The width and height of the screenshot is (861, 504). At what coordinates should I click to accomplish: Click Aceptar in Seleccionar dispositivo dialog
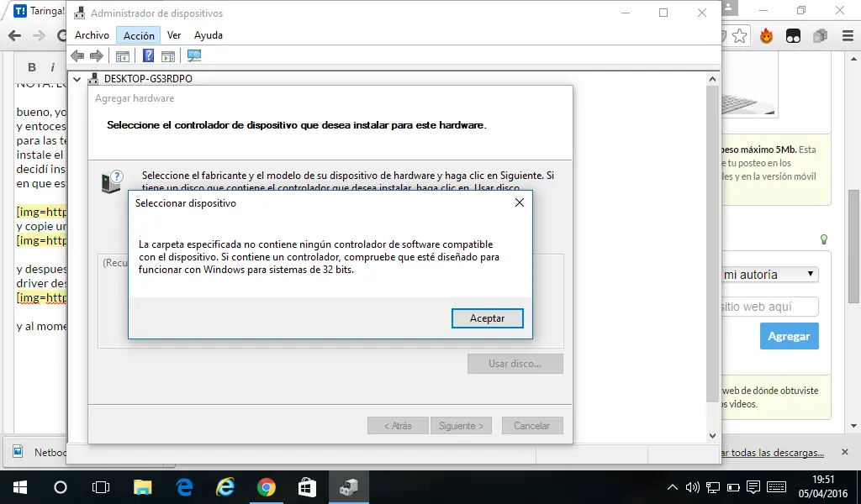pyautogui.click(x=487, y=318)
